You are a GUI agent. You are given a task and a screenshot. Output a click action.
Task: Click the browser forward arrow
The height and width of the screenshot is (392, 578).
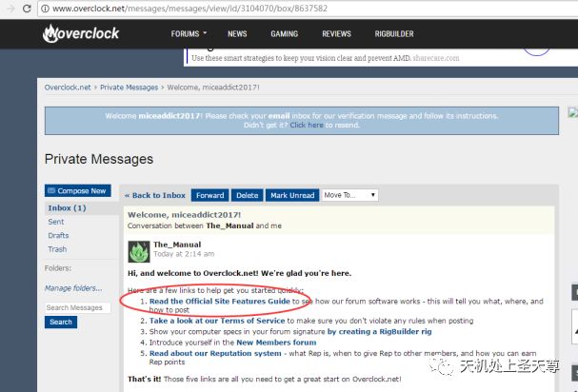[x=10, y=9]
